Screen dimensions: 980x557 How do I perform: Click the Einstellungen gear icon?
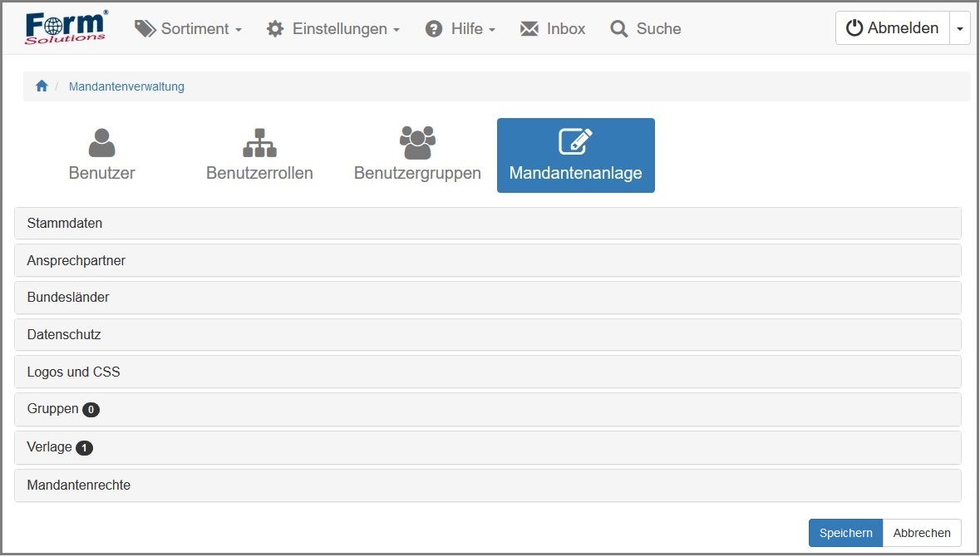coord(275,29)
